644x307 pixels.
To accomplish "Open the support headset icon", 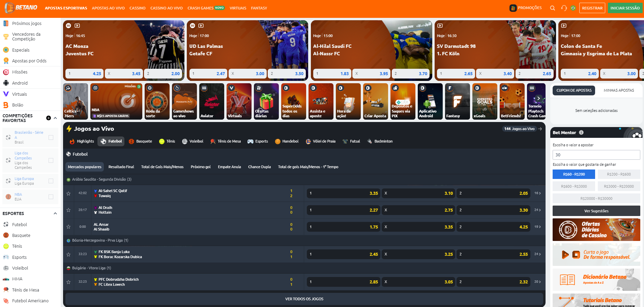I will [564, 8].
